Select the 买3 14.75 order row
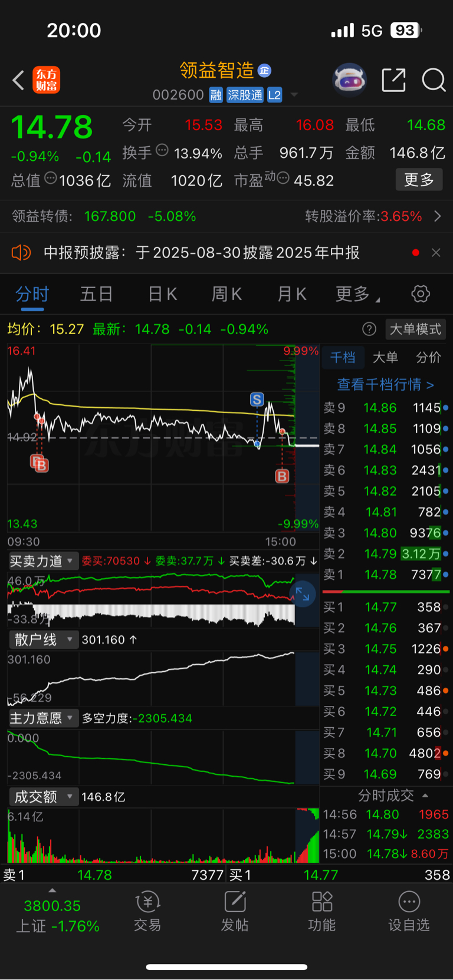This screenshot has height=980, width=453. (x=385, y=649)
